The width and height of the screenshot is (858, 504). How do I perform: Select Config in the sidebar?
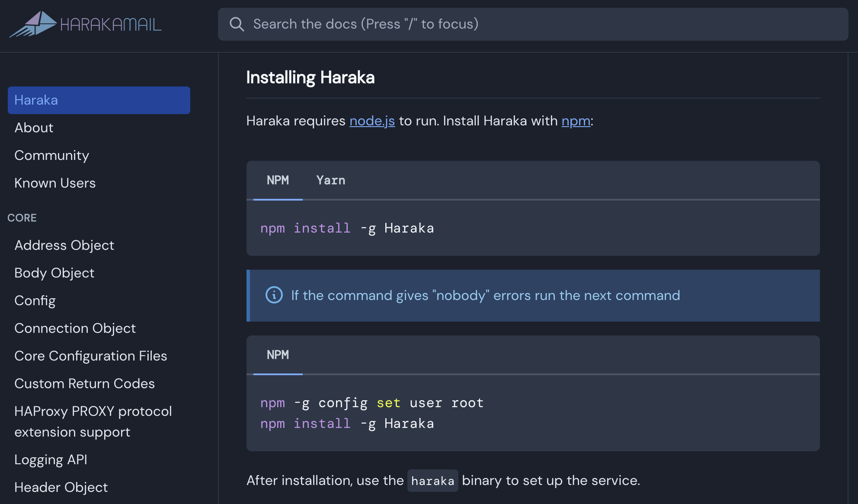[x=35, y=300]
